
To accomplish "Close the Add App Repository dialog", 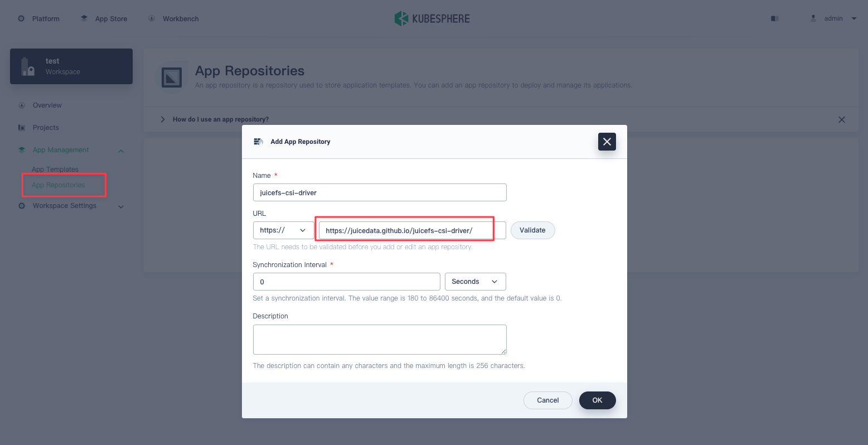I will [x=607, y=142].
